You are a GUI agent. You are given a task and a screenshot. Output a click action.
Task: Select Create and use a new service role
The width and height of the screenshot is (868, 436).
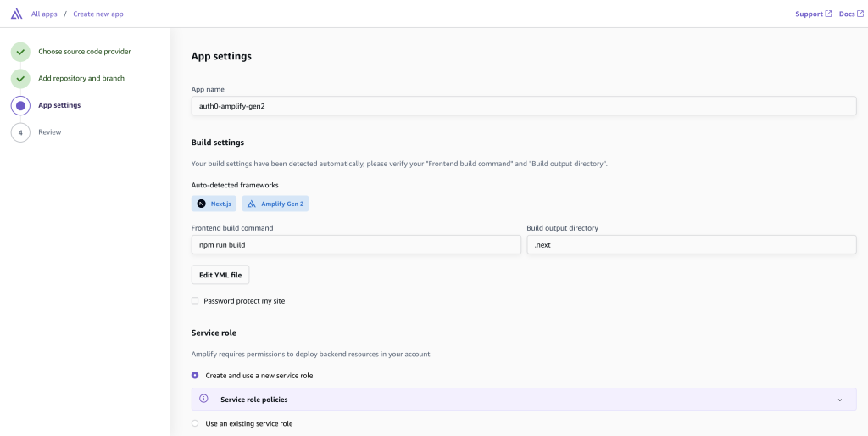tap(195, 376)
